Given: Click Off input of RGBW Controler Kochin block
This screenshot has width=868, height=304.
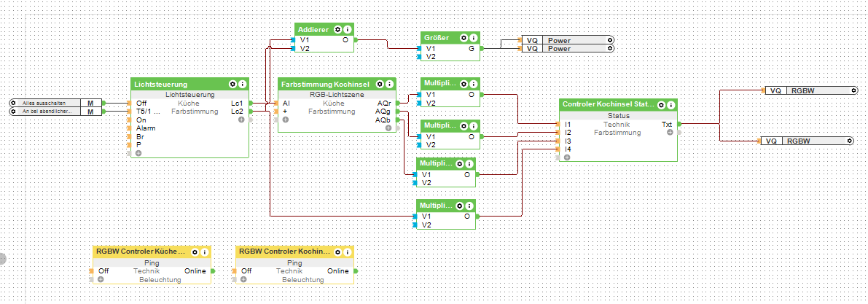Looking at the screenshot, I should (x=247, y=270).
